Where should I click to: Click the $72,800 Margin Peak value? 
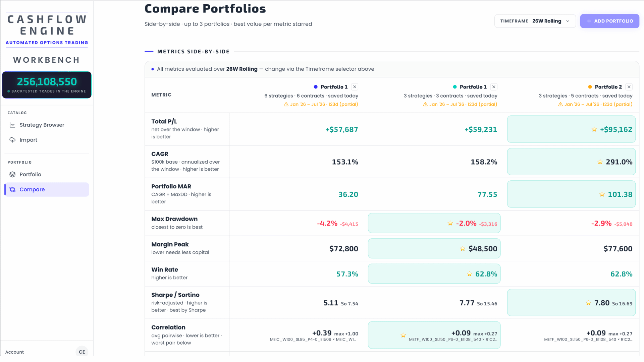[x=344, y=249]
